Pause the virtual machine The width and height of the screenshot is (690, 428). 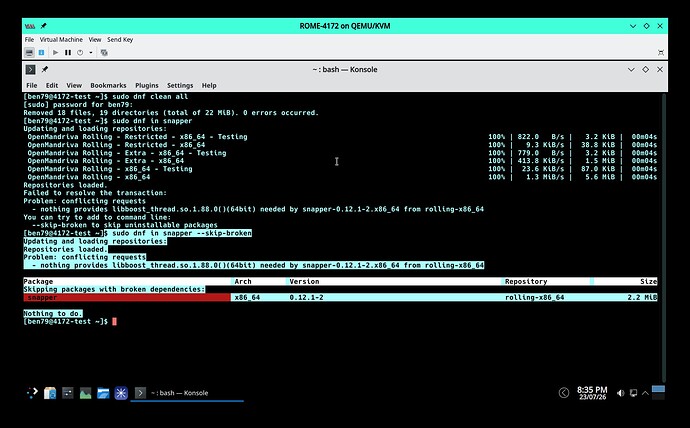(x=68, y=52)
